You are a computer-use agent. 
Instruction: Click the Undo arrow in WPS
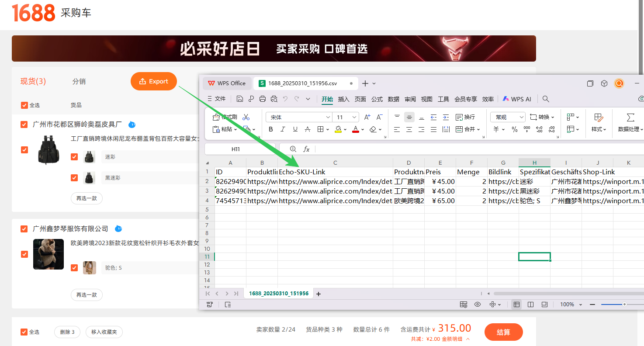(x=285, y=99)
